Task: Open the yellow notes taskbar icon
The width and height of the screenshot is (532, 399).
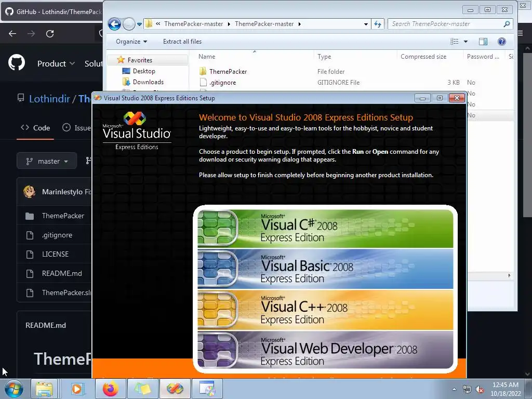Action: (142, 389)
